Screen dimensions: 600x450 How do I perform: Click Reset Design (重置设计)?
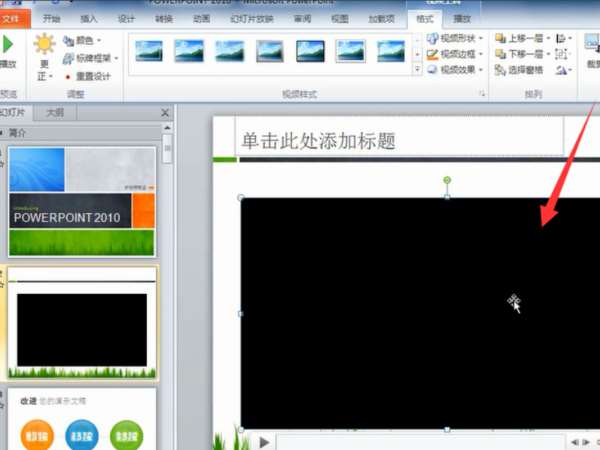pyautogui.click(x=87, y=77)
